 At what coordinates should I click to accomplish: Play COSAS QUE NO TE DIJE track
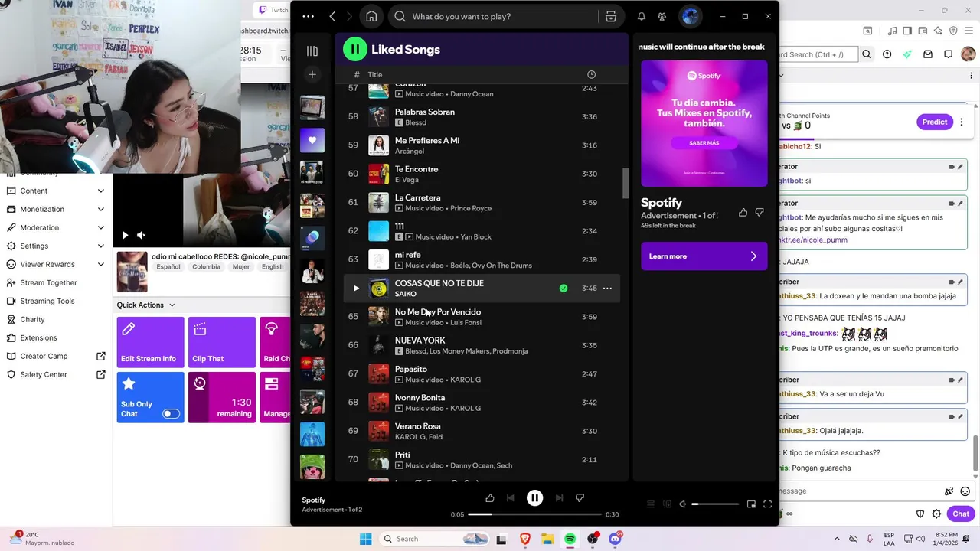pyautogui.click(x=356, y=289)
